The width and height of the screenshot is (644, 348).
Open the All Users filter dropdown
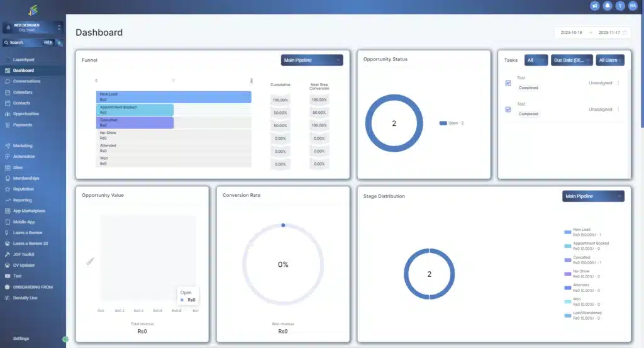[610, 60]
